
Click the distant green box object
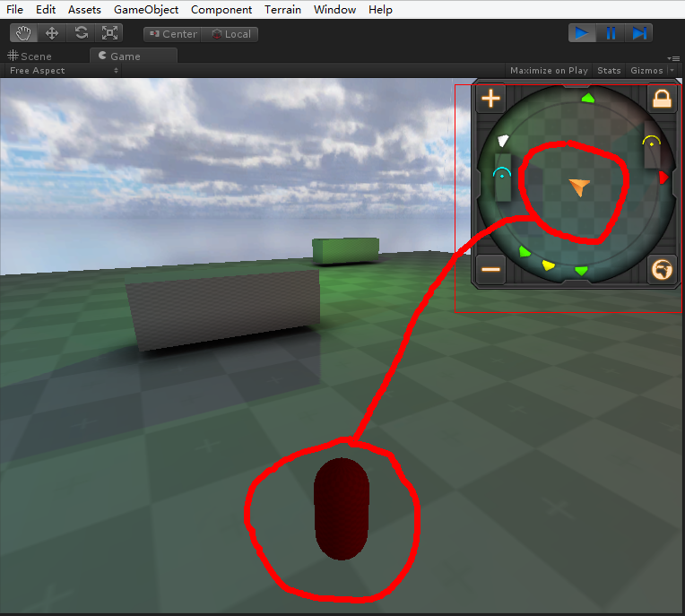coord(345,251)
